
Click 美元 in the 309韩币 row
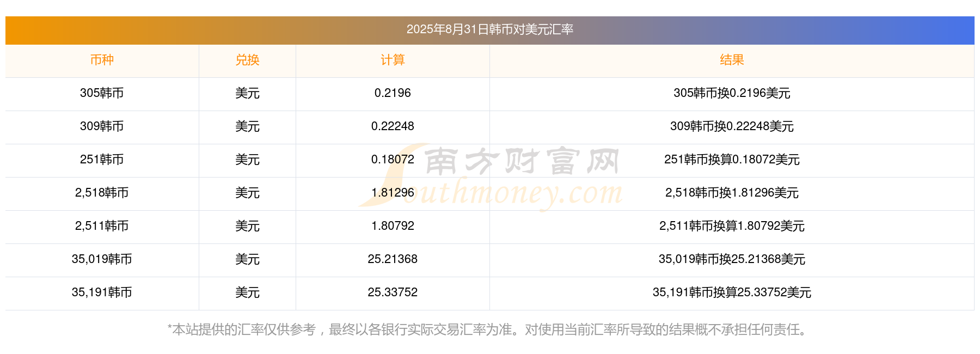point(247,126)
